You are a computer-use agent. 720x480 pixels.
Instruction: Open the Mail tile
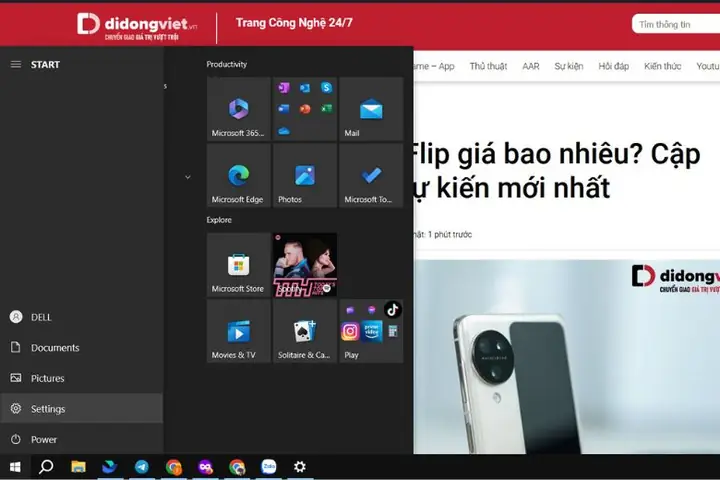point(371,109)
